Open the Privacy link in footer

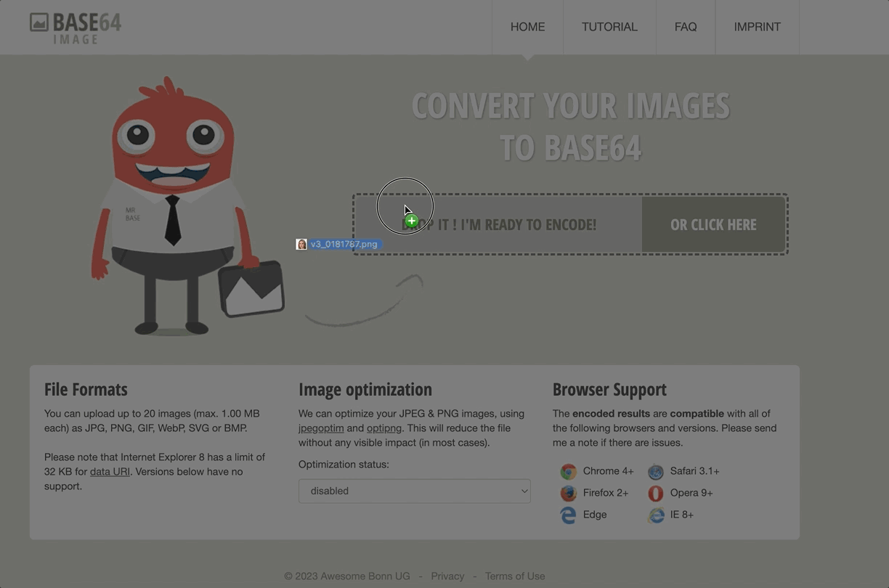point(447,576)
